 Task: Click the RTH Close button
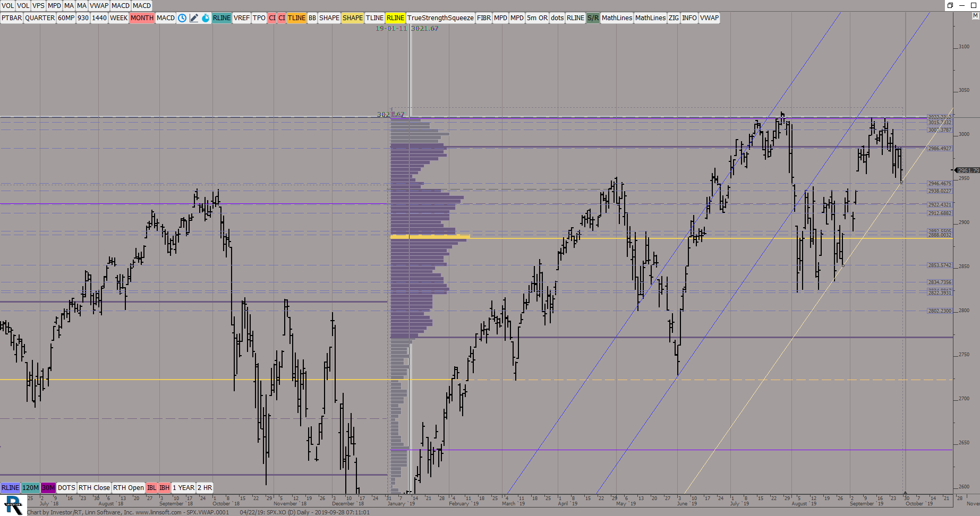pos(94,488)
